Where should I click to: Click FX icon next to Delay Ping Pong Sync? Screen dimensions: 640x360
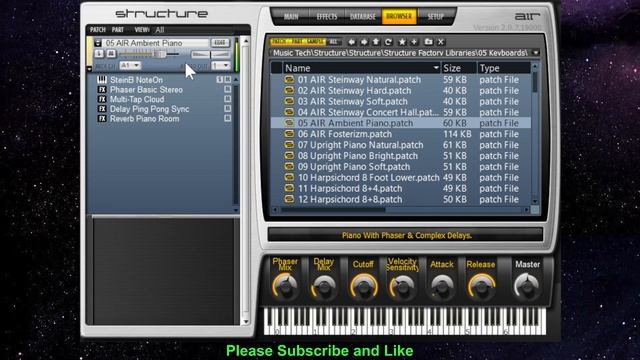click(x=102, y=109)
